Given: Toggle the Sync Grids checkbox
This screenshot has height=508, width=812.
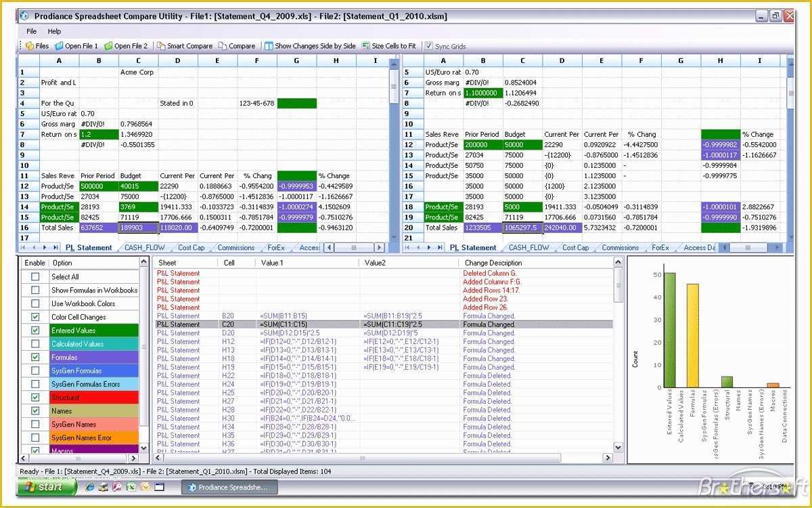Looking at the screenshot, I should click(x=428, y=46).
